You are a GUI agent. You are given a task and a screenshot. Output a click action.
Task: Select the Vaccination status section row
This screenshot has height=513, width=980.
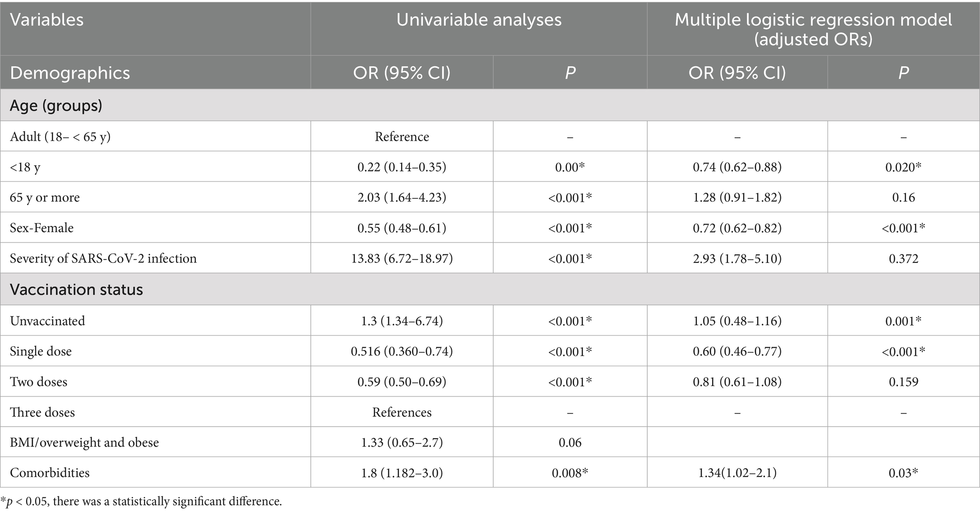(x=76, y=289)
